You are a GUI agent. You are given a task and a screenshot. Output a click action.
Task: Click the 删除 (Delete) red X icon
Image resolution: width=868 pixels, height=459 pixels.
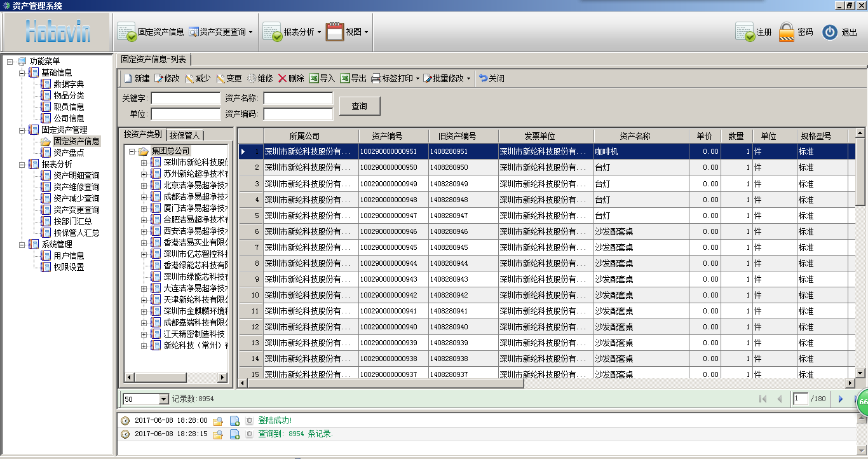pos(283,79)
